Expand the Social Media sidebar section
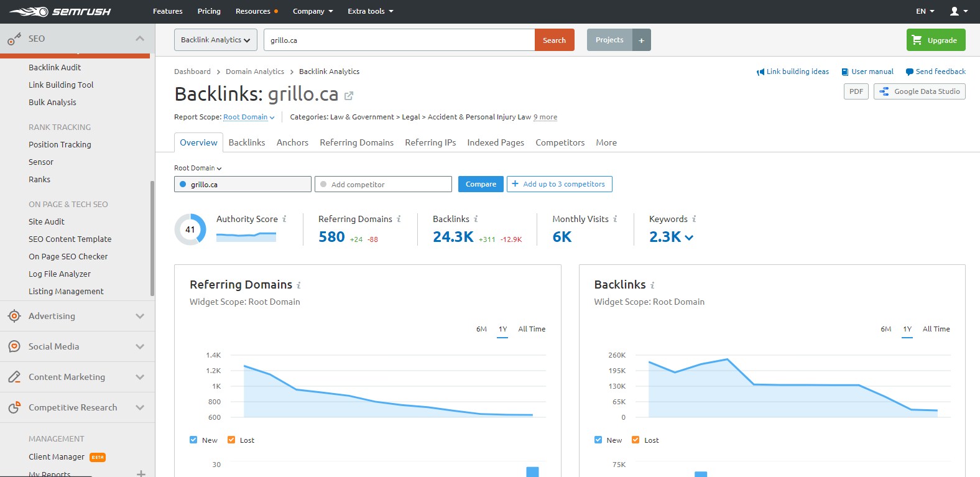 140,346
